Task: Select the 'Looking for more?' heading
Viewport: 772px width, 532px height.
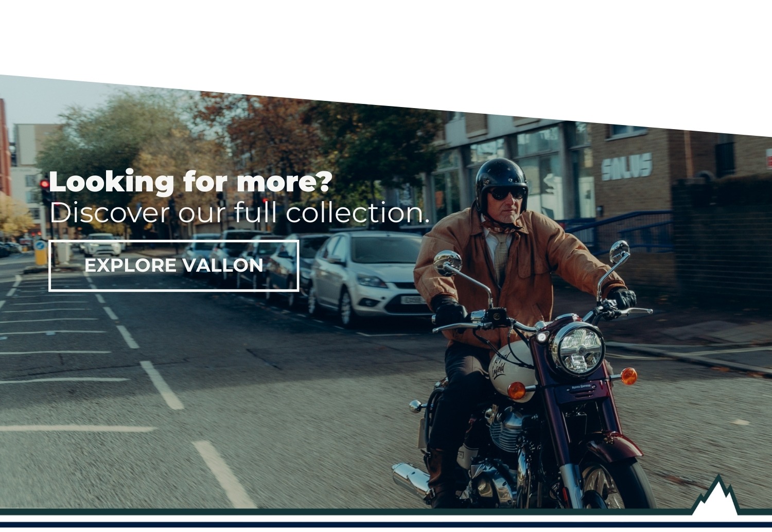Action: [191, 182]
